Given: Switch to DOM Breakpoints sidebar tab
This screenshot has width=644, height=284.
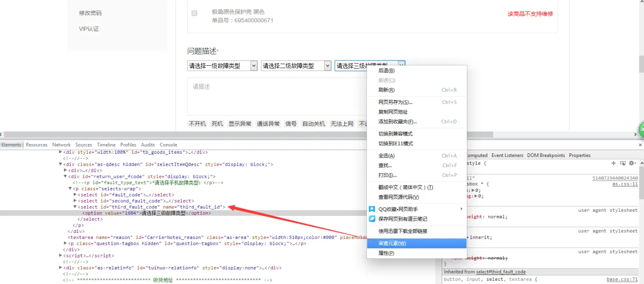Looking at the screenshot, I should coord(546,156).
